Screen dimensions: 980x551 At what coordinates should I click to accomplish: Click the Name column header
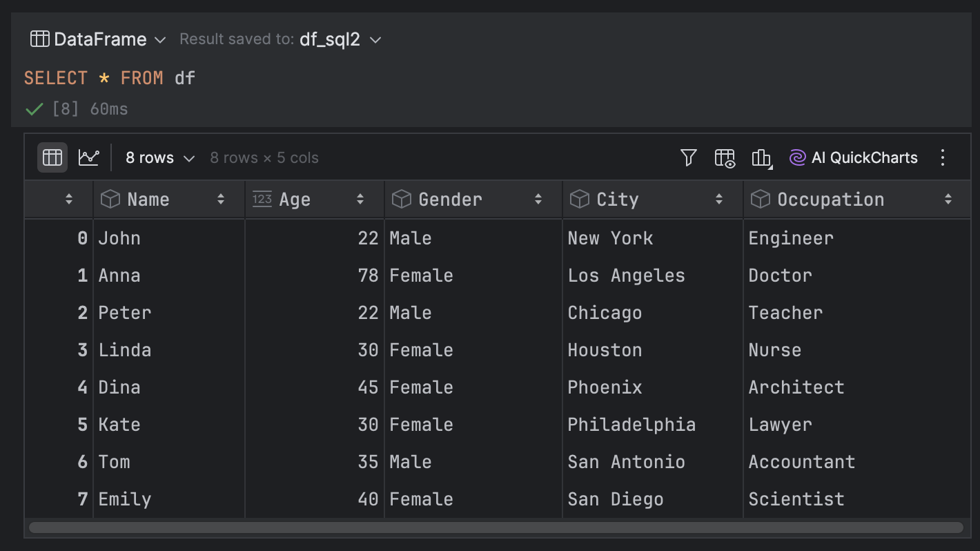[x=169, y=200]
